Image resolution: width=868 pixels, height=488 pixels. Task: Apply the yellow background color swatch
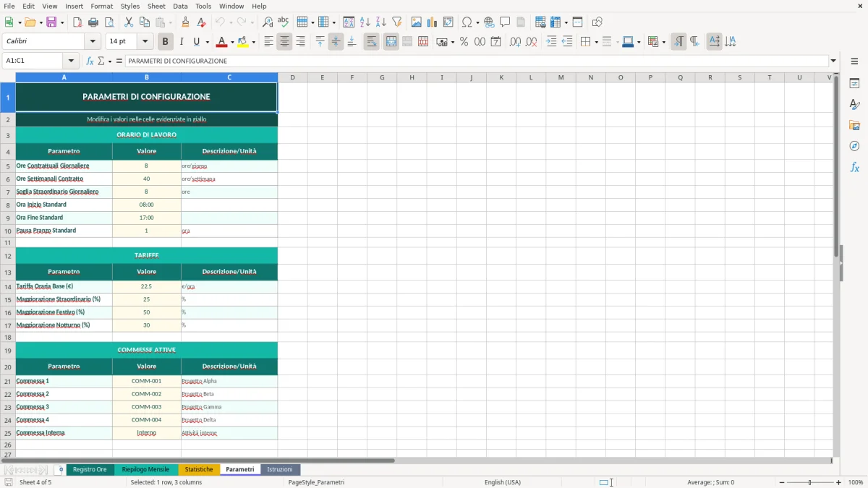click(x=242, y=42)
